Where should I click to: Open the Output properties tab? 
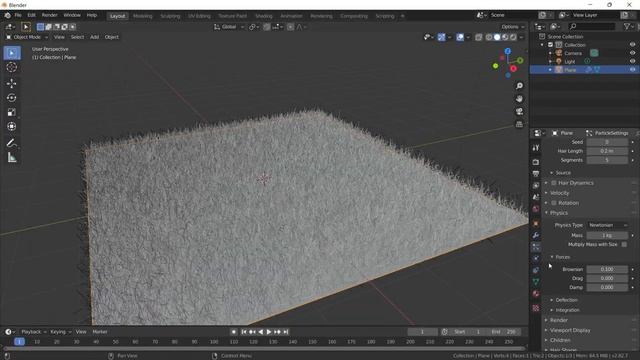536,174
